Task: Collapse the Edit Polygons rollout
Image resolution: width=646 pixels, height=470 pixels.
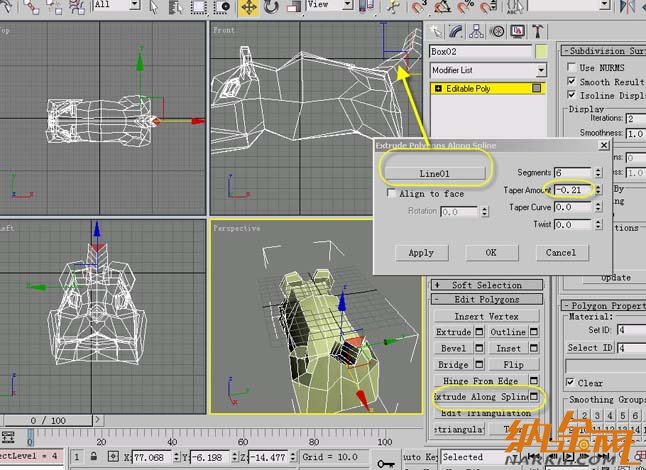Action: coord(486,300)
